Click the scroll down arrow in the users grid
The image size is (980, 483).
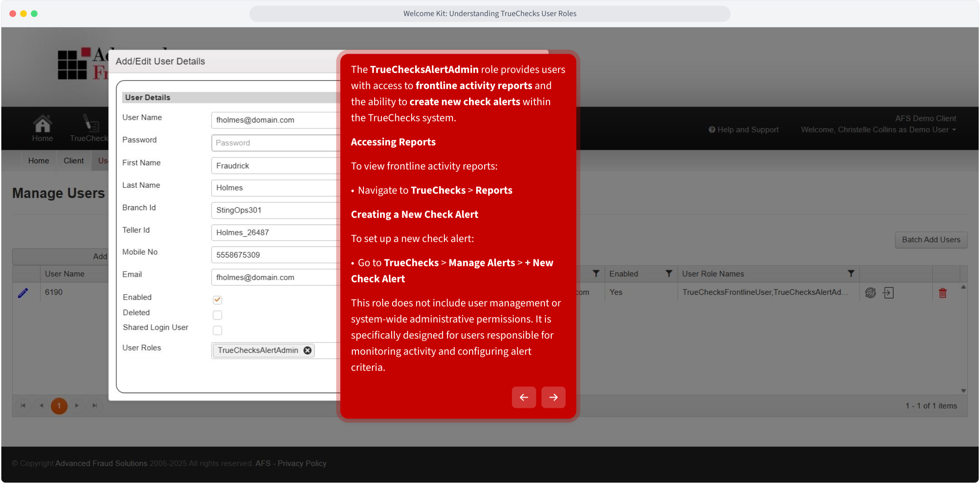pyautogui.click(x=963, y=390)
